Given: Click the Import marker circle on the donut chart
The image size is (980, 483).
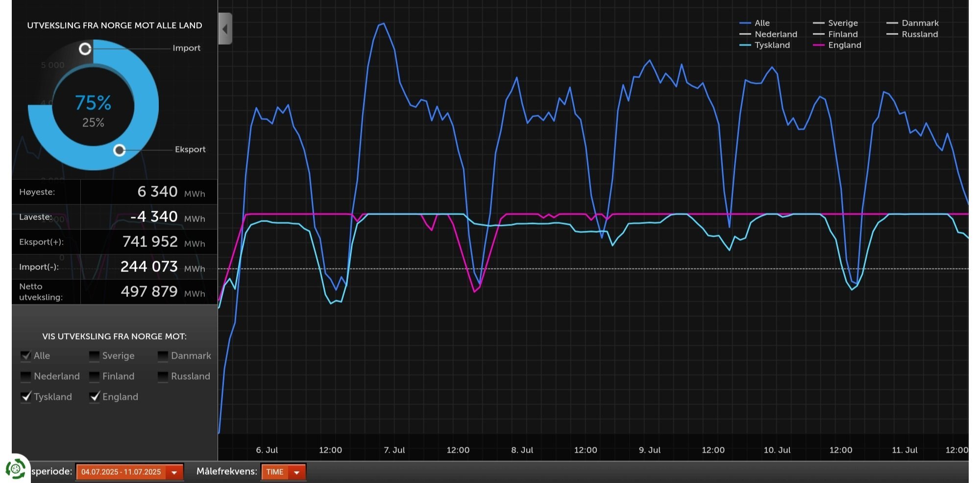Looking at the screenshot, I should 85,48.
